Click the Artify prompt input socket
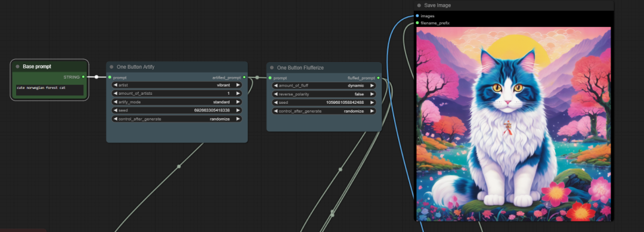This screenshot has width=644, height=232. 110,77
